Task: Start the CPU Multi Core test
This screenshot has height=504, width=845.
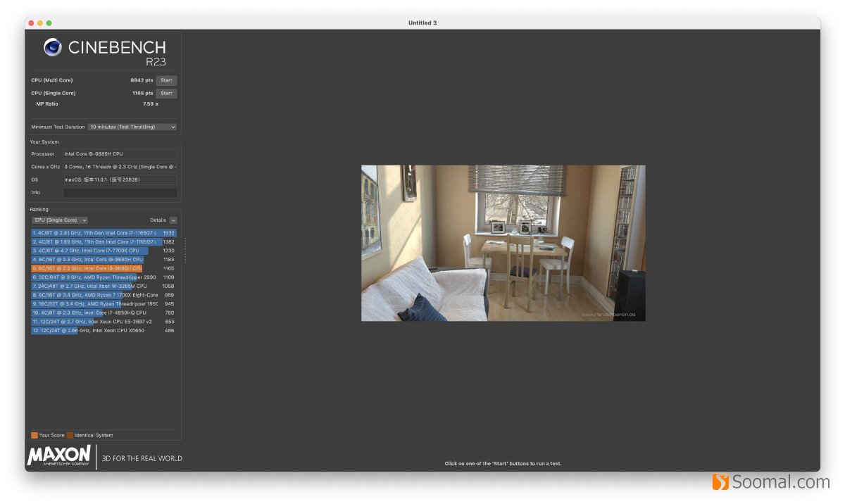Action: point(166,80)
